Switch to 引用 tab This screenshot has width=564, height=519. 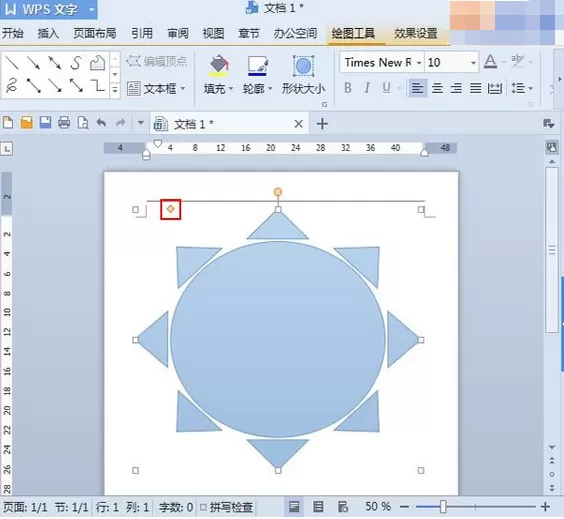click(x=142, y=33)
